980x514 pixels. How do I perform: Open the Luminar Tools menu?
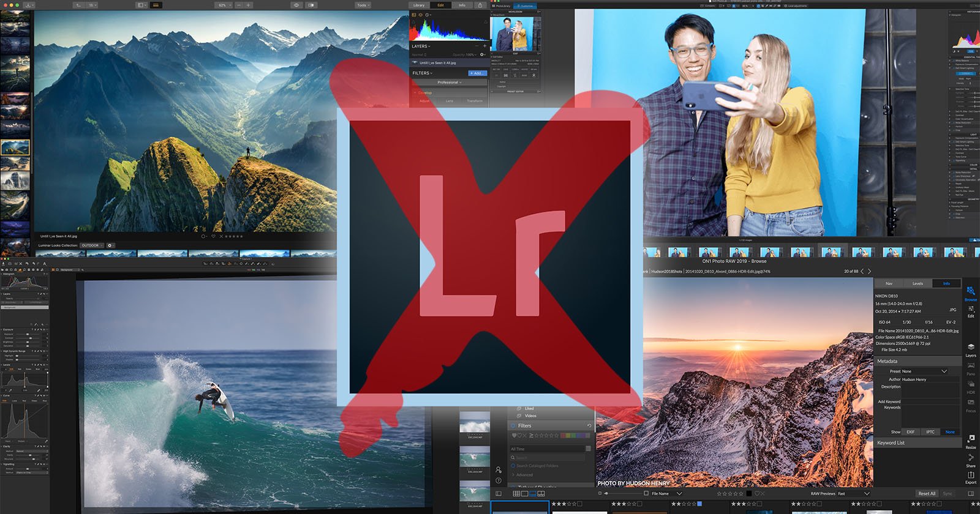(x=363, y=5)
